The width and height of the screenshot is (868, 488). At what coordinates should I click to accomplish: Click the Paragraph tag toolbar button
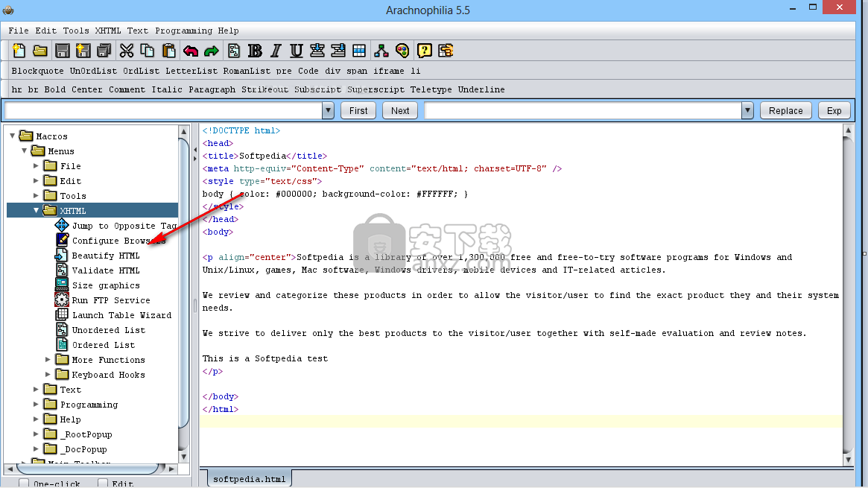(212, 89)
